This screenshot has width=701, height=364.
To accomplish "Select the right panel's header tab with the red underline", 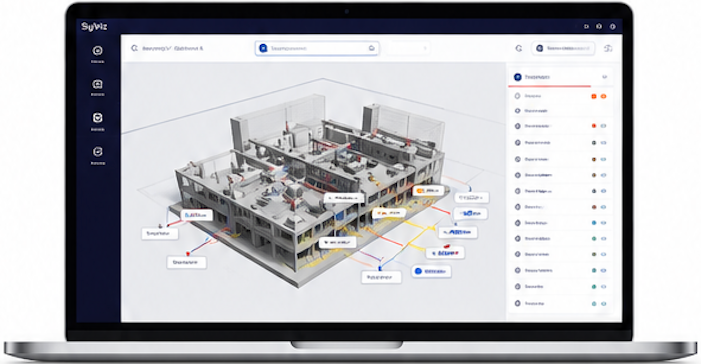I will (x=550, y=77).
